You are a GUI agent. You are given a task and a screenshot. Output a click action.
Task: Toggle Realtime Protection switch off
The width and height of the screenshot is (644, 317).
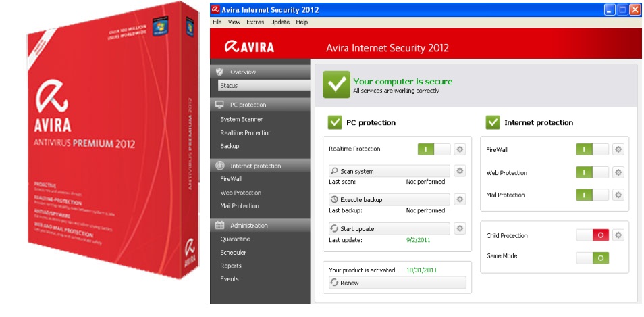pyautogui.click(x=433, y=149)
